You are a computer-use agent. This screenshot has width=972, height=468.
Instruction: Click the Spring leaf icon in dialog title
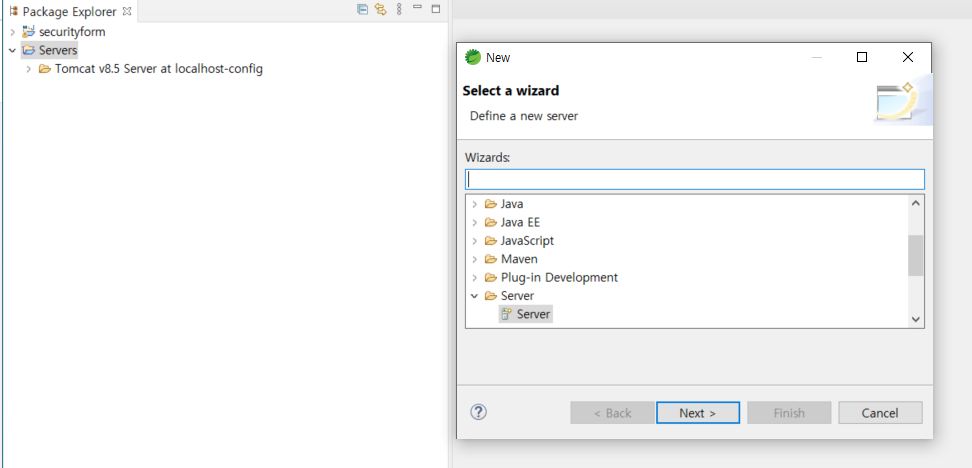tap(473, 57)
